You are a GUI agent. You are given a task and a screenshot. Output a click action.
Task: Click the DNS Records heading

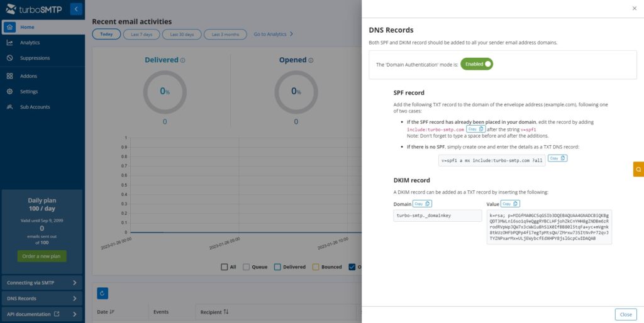coord(391,30)
